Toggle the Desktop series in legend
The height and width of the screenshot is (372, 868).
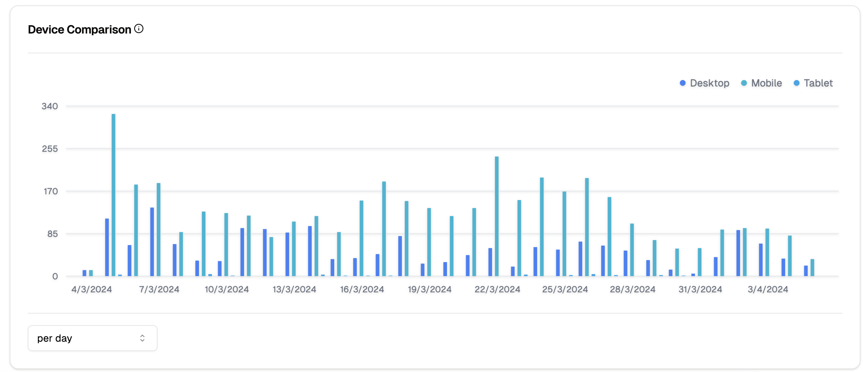[x=705, y=83]
